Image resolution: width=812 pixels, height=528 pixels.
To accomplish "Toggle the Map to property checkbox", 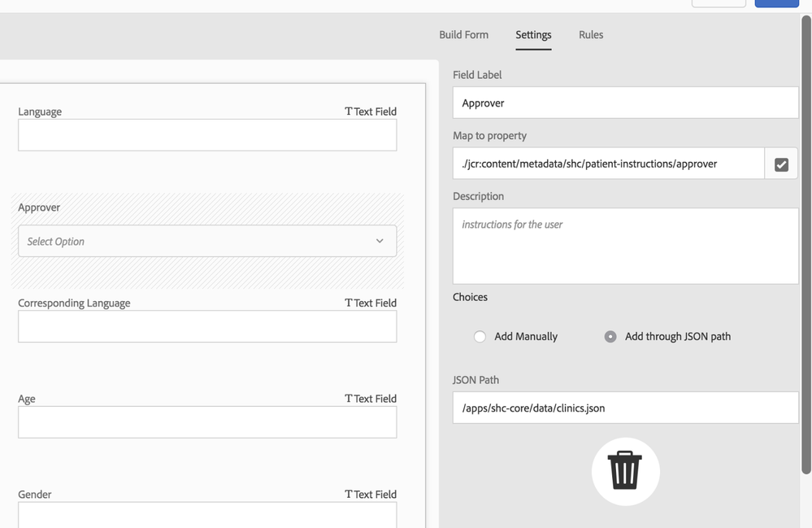I will (781, 164).
